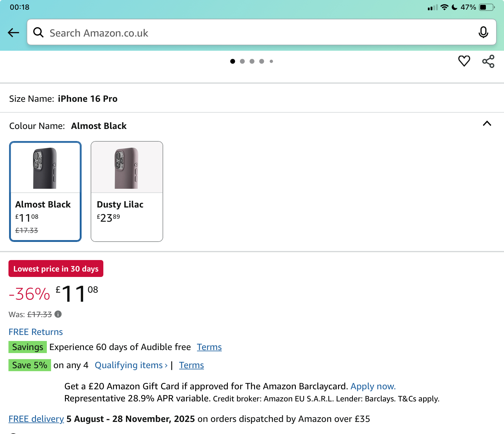Click Apply now for Amazon Barclaycard
This screenshot has height=434, width=504.
373,386
